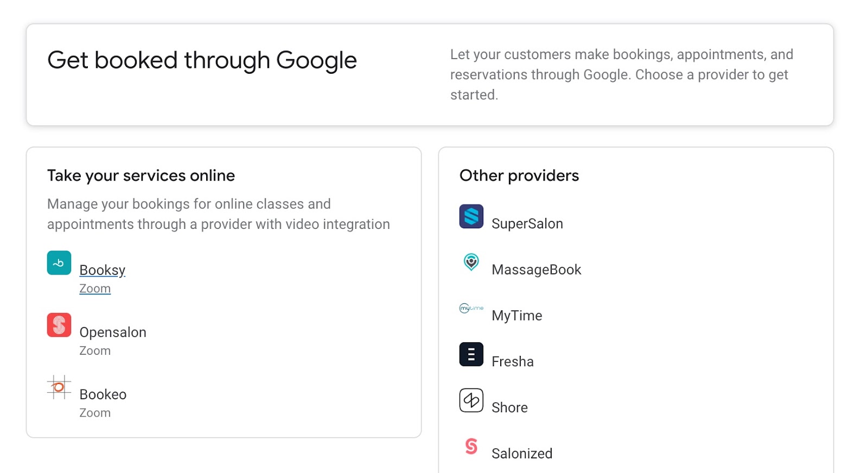Image resolution: width=868 pixels, height=473 pixels.
Task: Click Zoom label under Opensalon
Action: pos(95,351)
